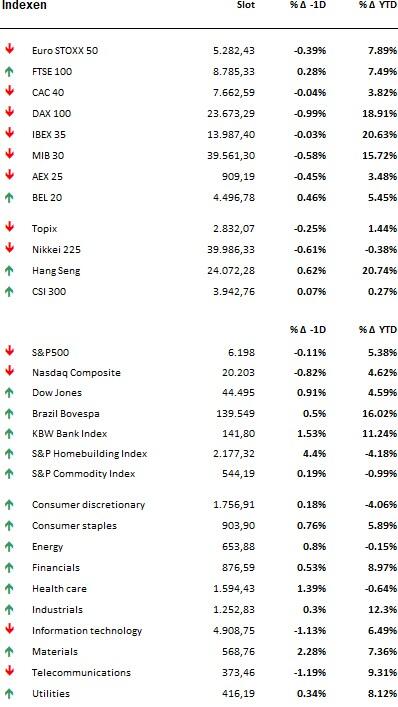The image size is (398, 707).
Task: Click the Slot column header
Action: click(x=246, y=5)
